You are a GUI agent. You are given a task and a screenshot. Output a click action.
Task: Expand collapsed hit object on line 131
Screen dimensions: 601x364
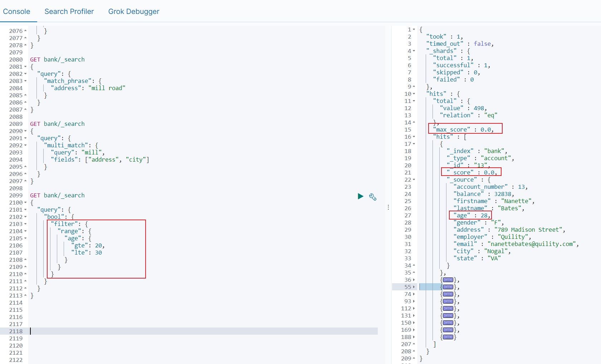[448, 316]
